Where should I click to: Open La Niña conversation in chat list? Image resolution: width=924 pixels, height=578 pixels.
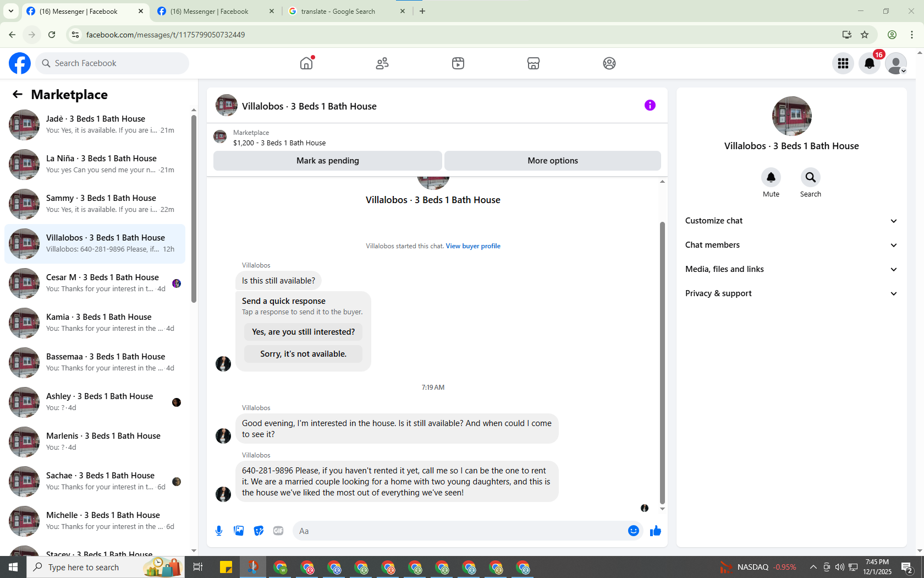click(x=95, y=165)
